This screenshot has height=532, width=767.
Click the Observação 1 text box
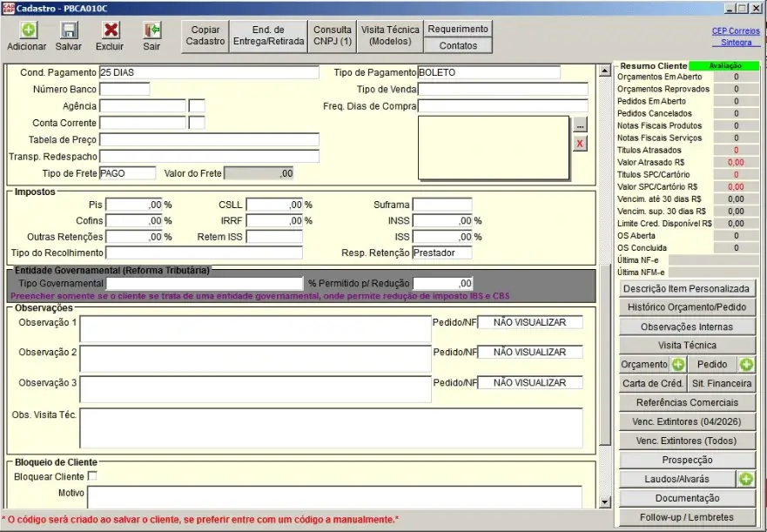(255, 328)
